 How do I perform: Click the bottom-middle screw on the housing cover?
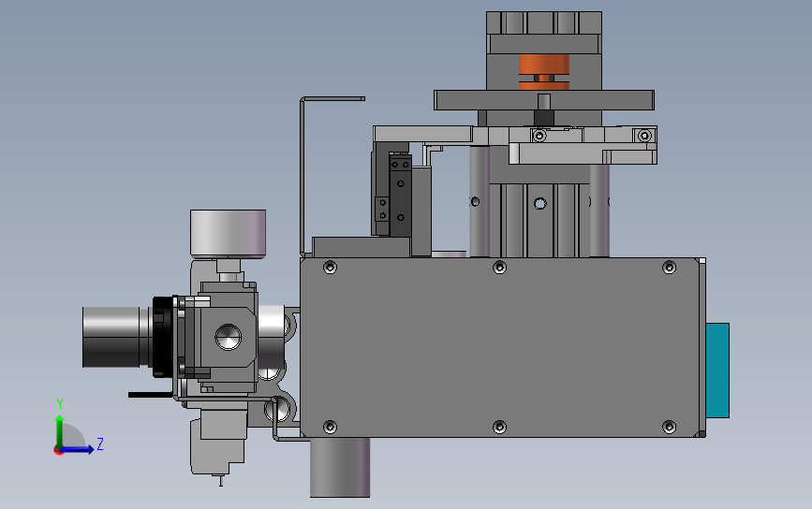[x=500, y=428]
